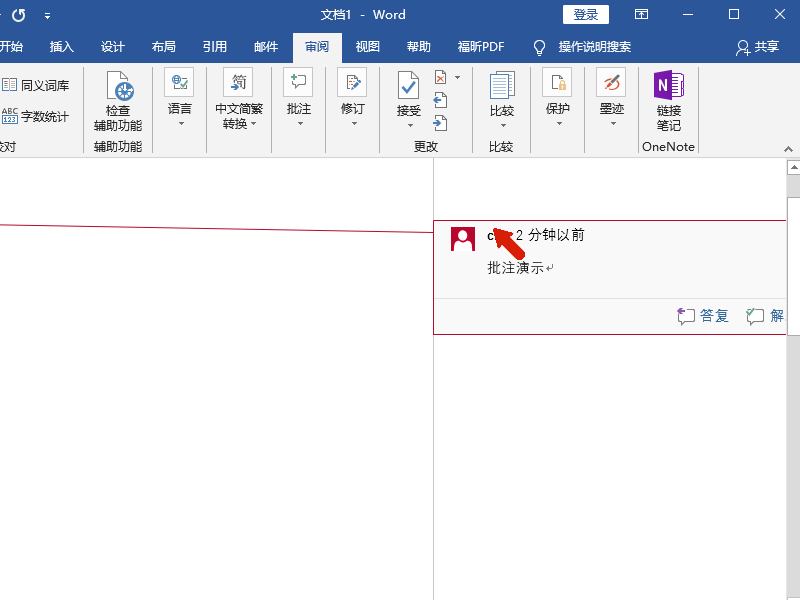Image resolution: width=800 pixels, height=600 pixels.
Task: Click the Comments (批注) icon
Action: click(x=298, y=82)
